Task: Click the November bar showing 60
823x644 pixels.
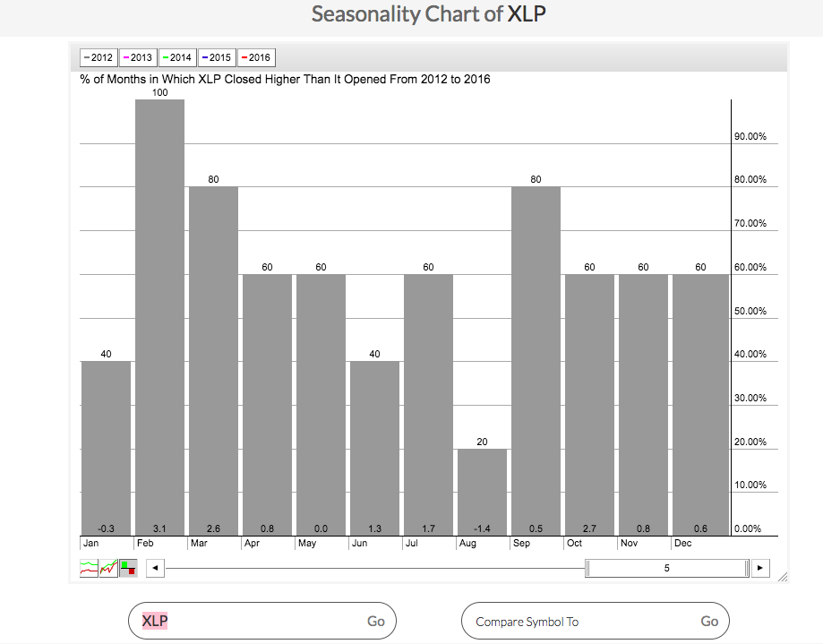Action: tap(644, 405)
